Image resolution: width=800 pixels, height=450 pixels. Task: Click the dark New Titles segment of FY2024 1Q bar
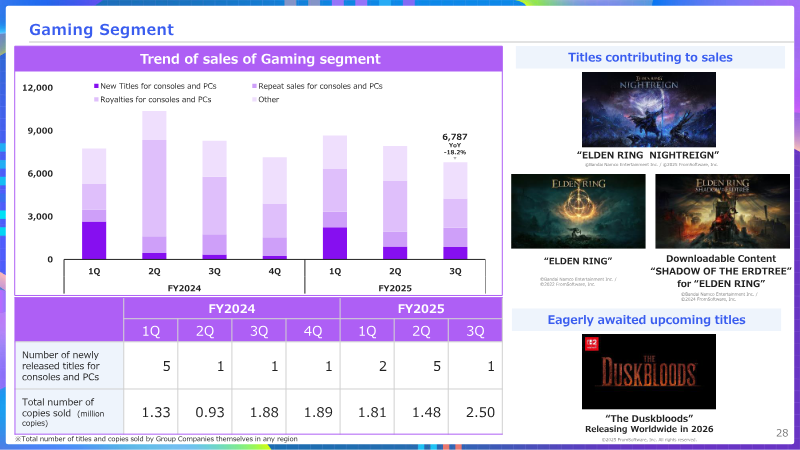click(94, 240)
